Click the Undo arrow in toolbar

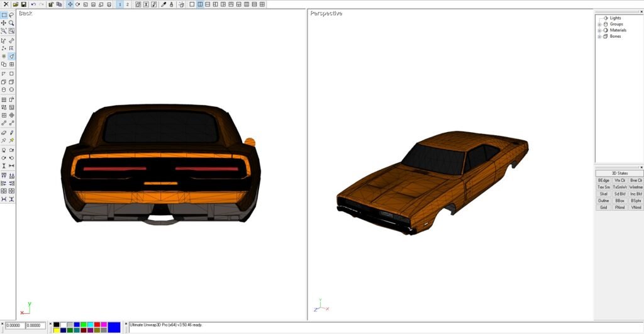point(33,4)
